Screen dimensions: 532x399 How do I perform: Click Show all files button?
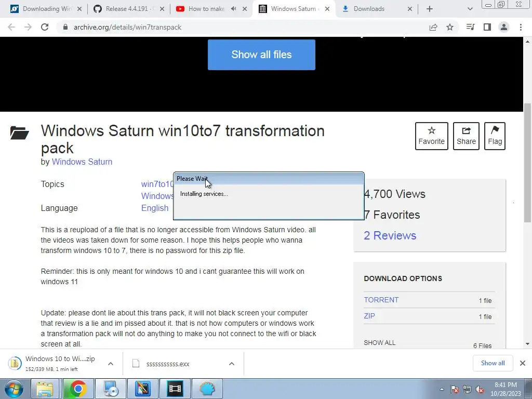click(261, 55)
